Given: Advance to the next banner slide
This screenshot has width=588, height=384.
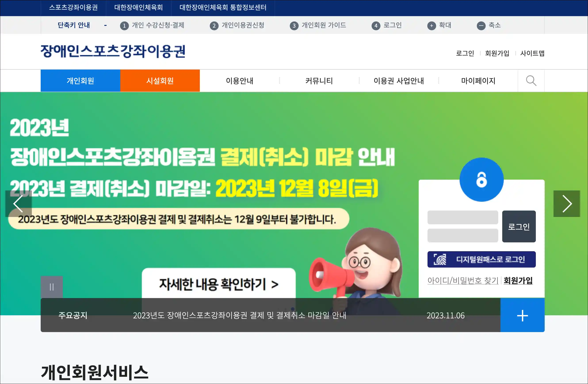Looking at the screenshot, I should [567, 203].
